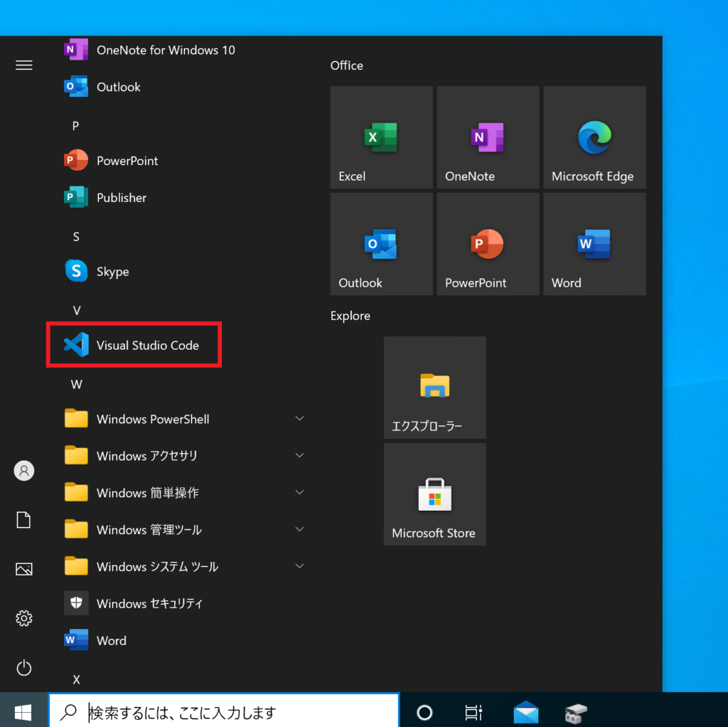
Task: Open the Documents folder shortcut
Action: click(23, 520)
